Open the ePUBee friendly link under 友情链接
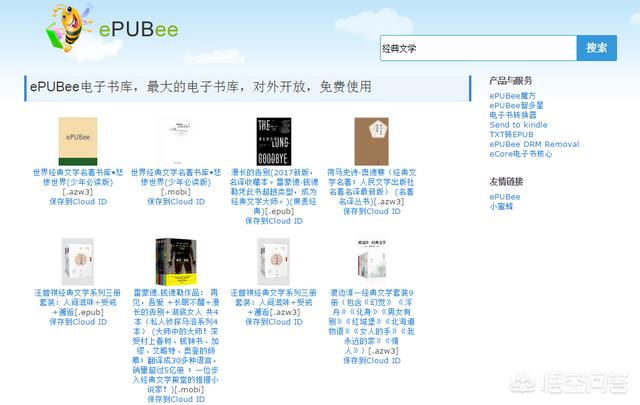 pos(504,197)
